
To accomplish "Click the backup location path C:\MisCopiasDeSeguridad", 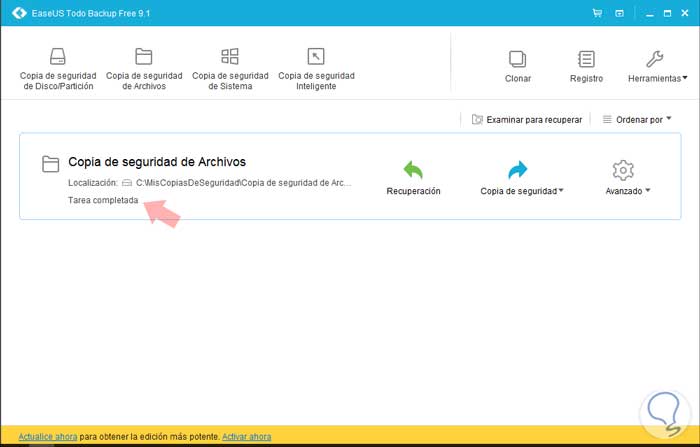I will 244,183.
